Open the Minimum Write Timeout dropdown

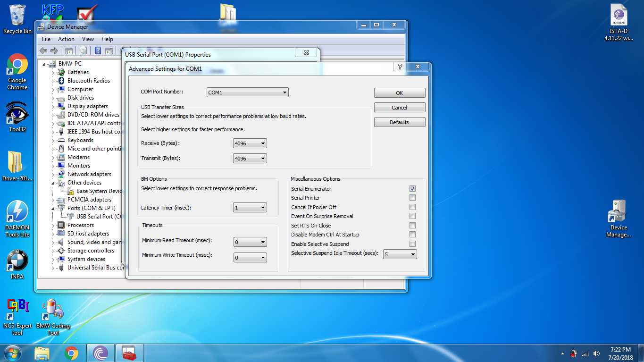click(x=250, y=258)
